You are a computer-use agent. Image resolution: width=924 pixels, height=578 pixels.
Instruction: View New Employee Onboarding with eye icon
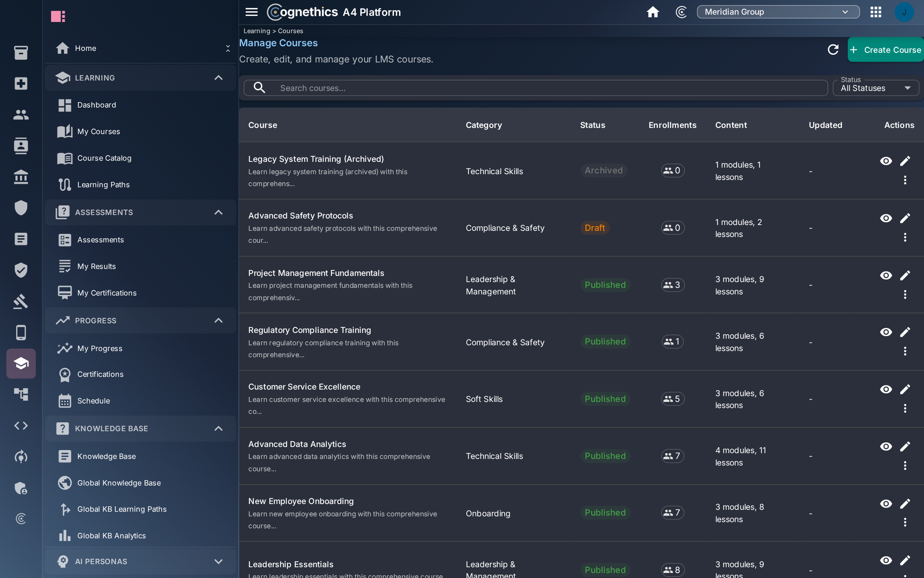point(886,504)
